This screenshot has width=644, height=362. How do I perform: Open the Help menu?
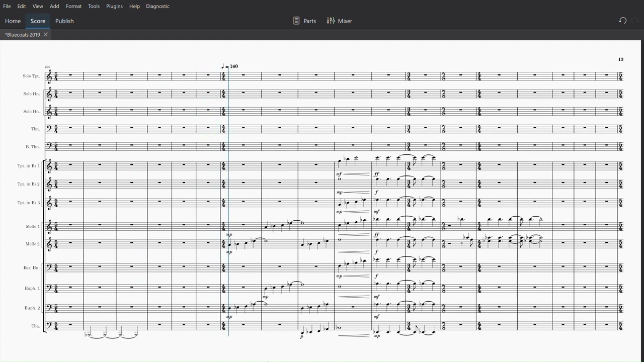(134, 6)
